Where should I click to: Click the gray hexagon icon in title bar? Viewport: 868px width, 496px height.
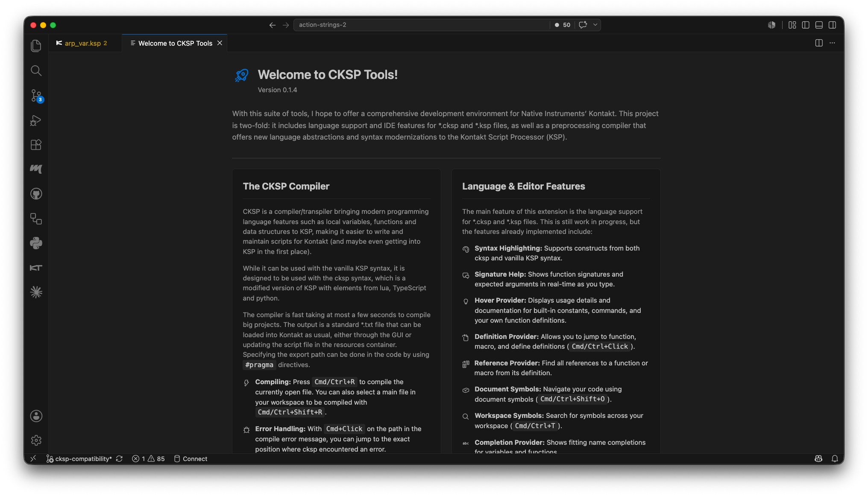click(x=771, y=25)
